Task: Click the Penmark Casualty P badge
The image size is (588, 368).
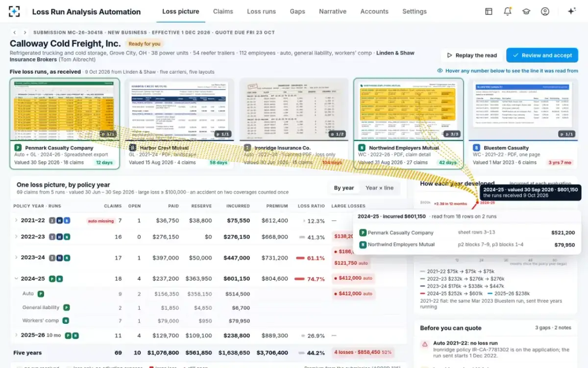Action: pyautogui.click(x=18, y=148)
